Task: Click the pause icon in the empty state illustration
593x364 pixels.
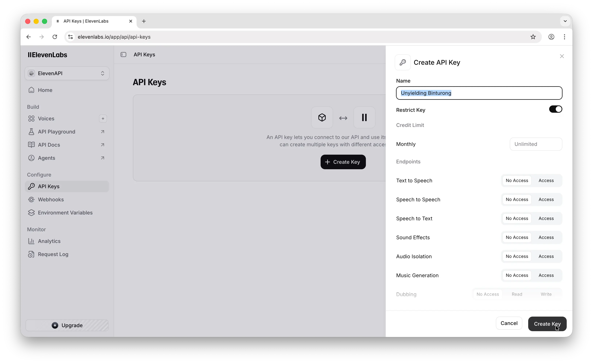Action: (x=364, y=117)
